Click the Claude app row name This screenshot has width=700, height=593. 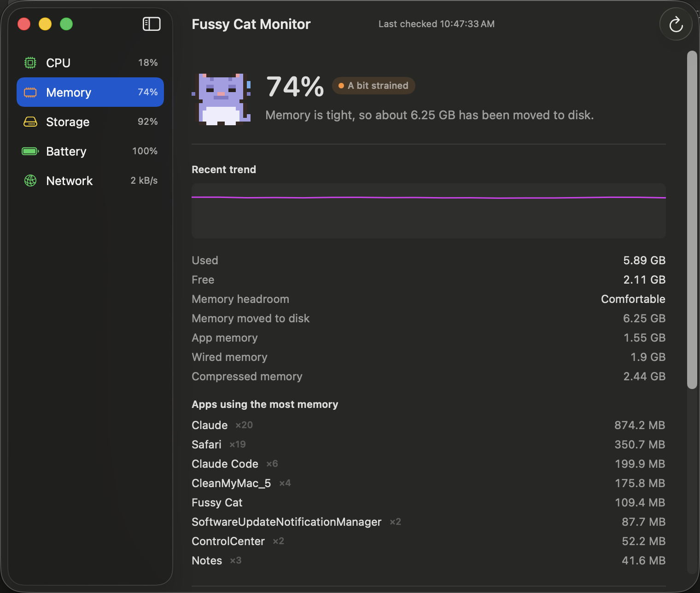pyautogui.click(x=210, y=425)
